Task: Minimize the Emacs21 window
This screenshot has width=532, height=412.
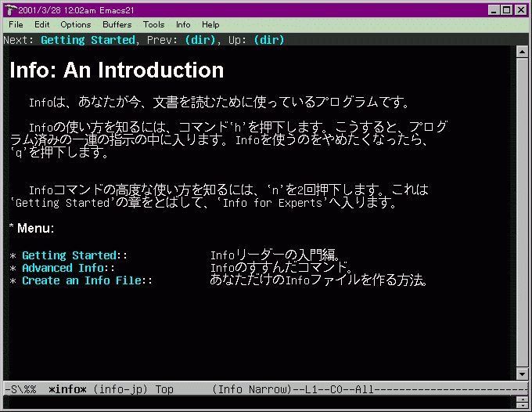Action: tap(494, 10)
